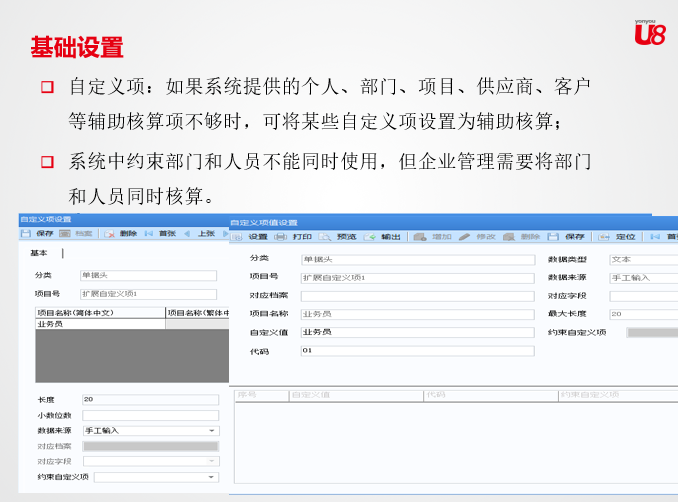678x502 pixels.
Task: Click the 长度 input field containing 20
Action: [x=150, y=399]
